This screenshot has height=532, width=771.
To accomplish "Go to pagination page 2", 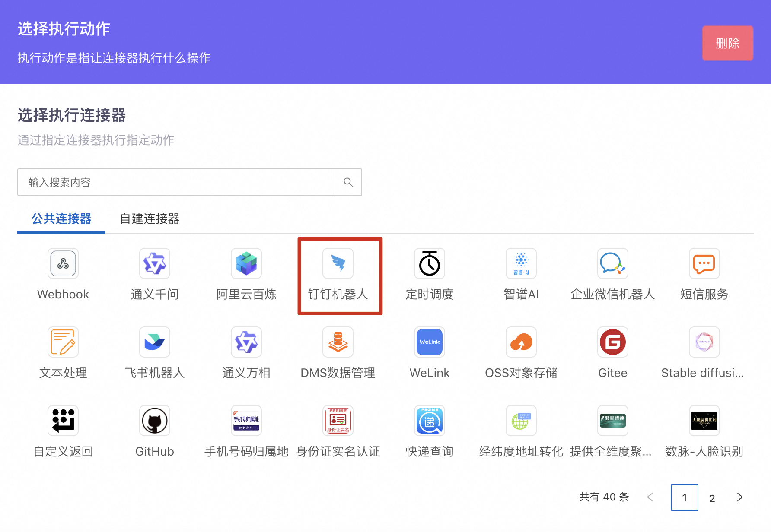I will click(x=712, y=497).
